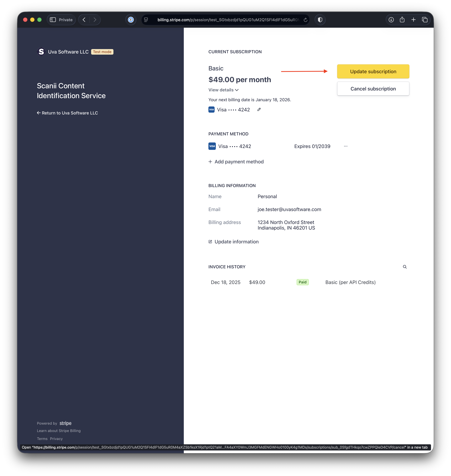Return to Uva Software LLC
This screenshot has width=451, height=476.
[x=67, y=113]
